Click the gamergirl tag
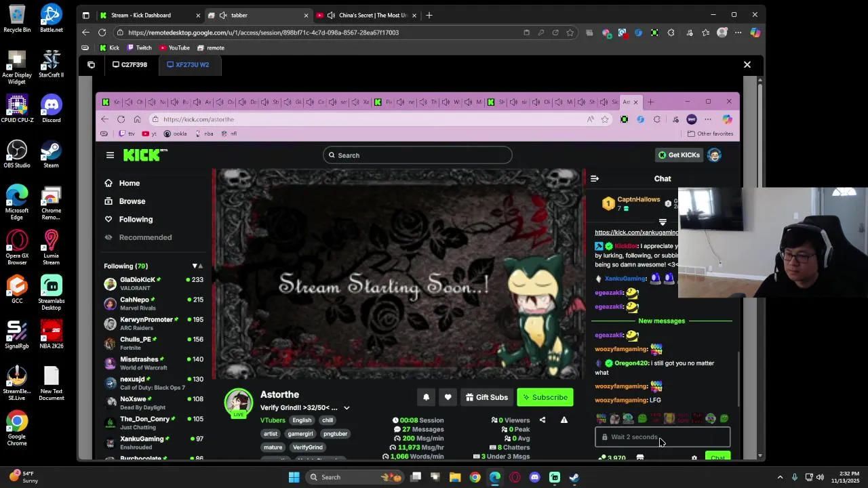The image size is (868, 488). (300, 434)
